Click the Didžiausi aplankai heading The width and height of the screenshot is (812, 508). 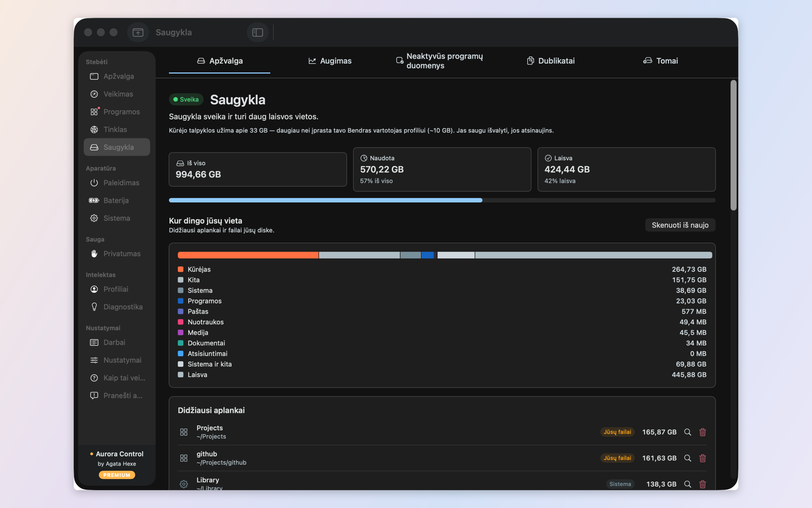tap(211, 410)
